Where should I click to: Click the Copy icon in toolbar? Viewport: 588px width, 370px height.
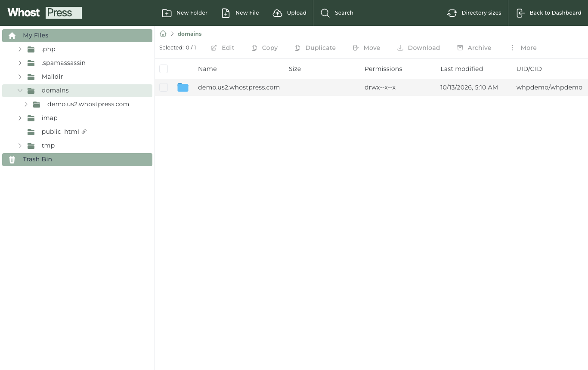coord(254,48)
